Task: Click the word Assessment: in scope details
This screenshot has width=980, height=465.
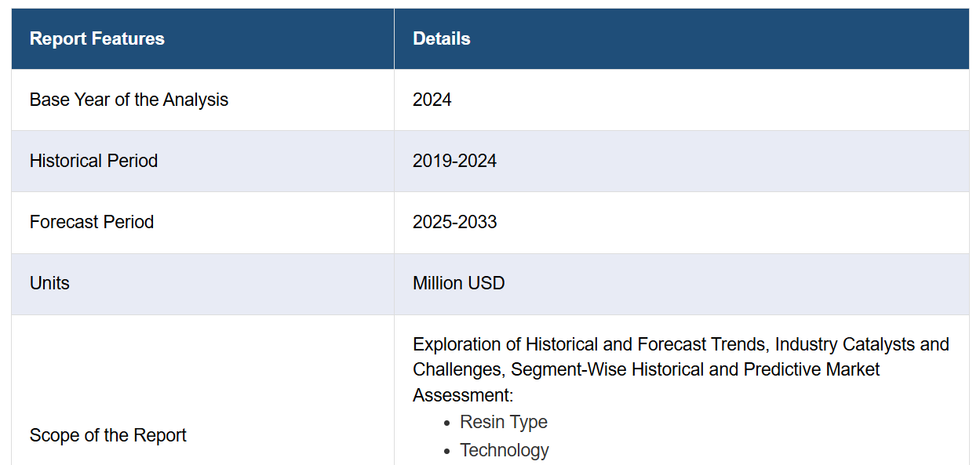Action: coord(463,395)
